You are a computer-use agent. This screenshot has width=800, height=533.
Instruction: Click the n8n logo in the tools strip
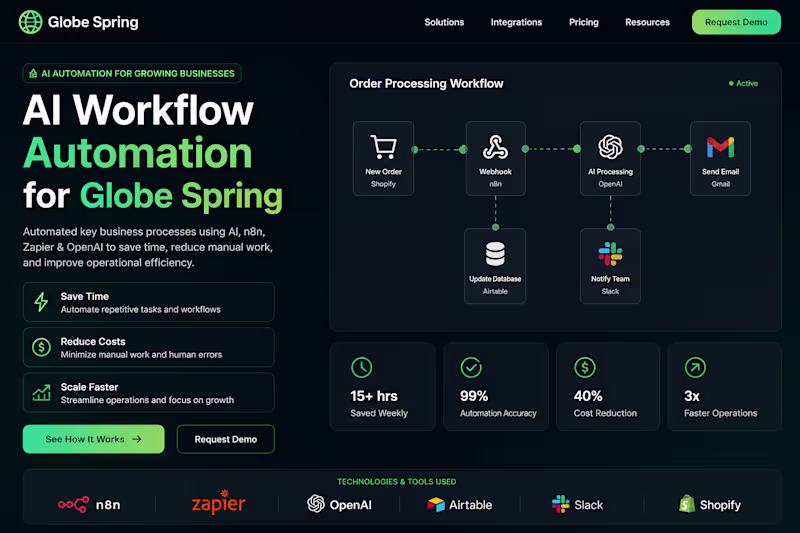click(x=89, y=504)
